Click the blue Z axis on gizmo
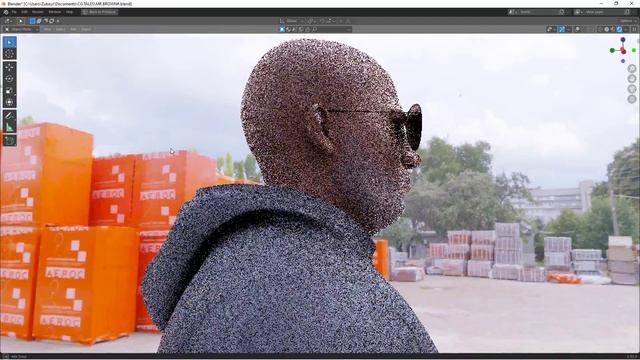The height and width of the screenshot is (360, 640). (x=623, y=40)
